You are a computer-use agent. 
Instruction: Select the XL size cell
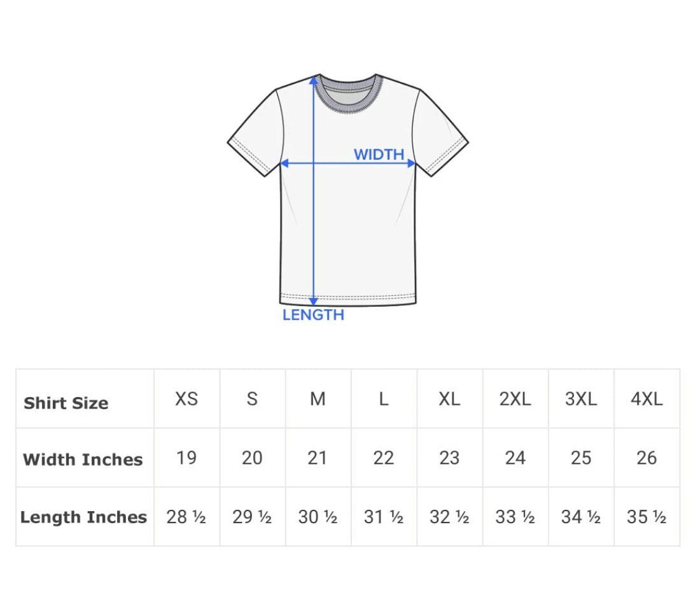point(449,399)
